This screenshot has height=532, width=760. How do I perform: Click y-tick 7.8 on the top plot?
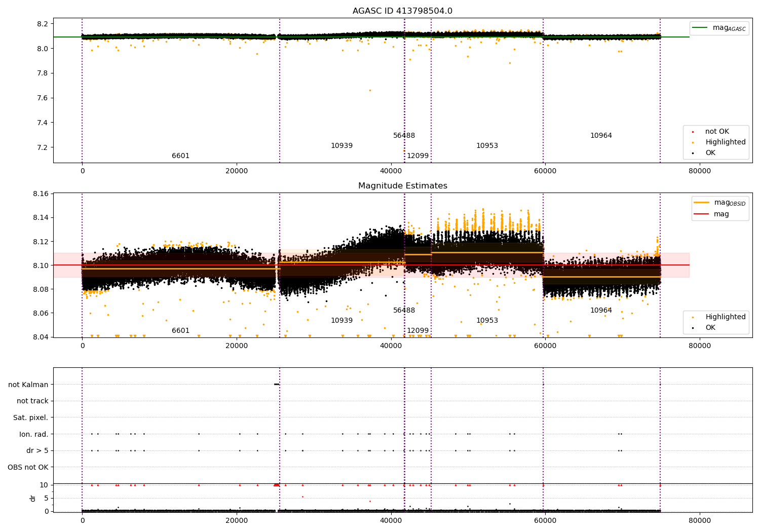click(42, 73)
